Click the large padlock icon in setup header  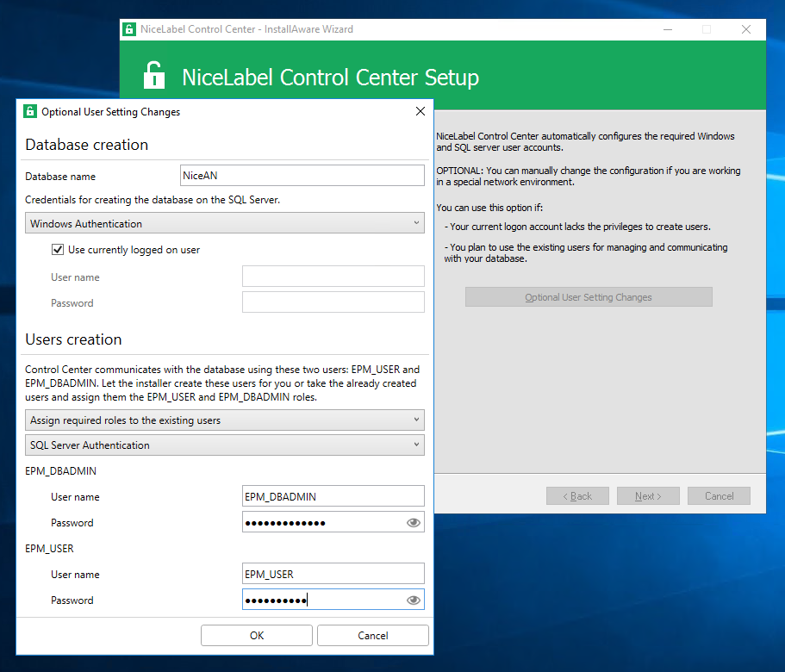pos(154,76)
